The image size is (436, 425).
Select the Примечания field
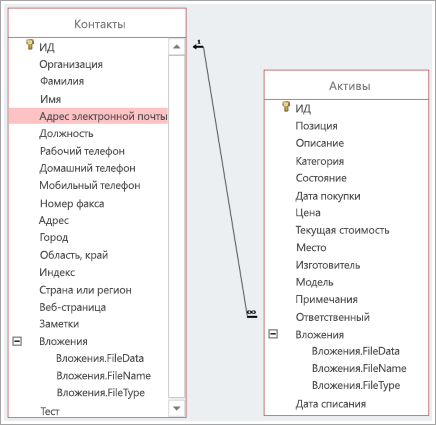pos(327,299)
